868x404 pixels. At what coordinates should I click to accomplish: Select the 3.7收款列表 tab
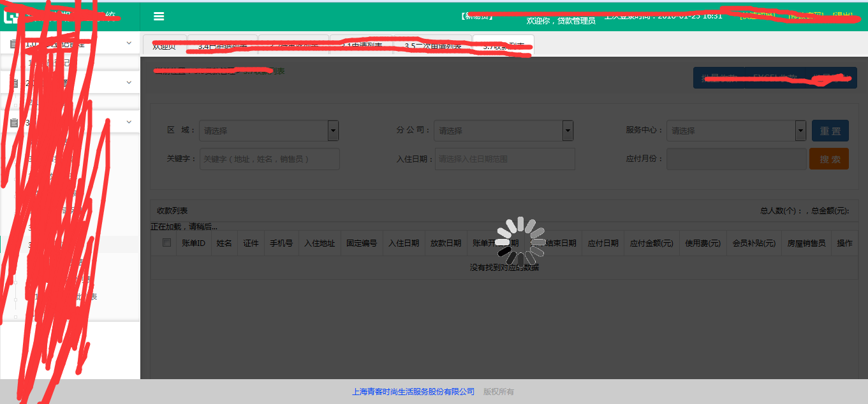(x=503, y=46)
